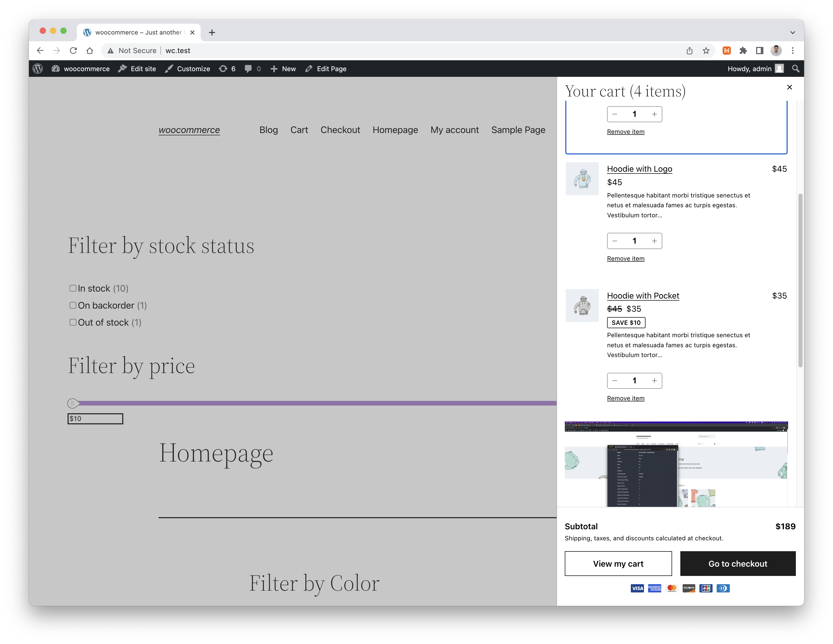Open the Chrome three-dot menu
Image resolution: width=833 pixels, height=644 pixels.
[793, 50]
